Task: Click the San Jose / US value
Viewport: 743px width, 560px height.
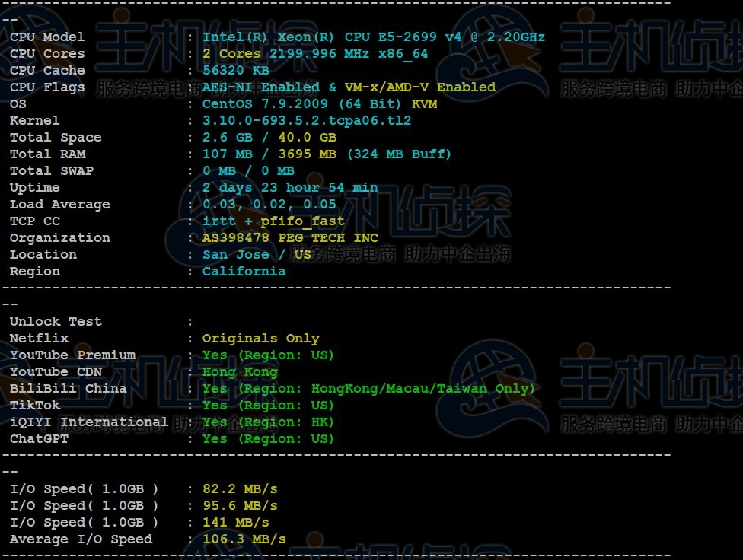Action: tap(257, 255)
